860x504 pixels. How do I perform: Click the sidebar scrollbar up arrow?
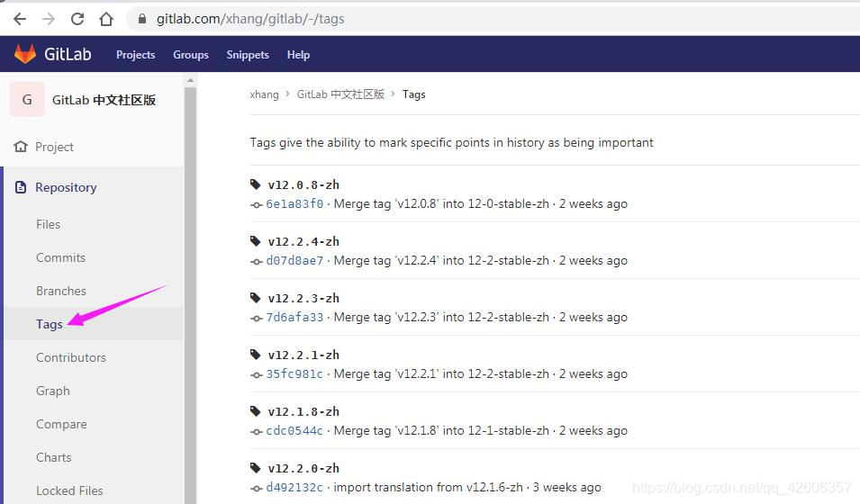190,80
